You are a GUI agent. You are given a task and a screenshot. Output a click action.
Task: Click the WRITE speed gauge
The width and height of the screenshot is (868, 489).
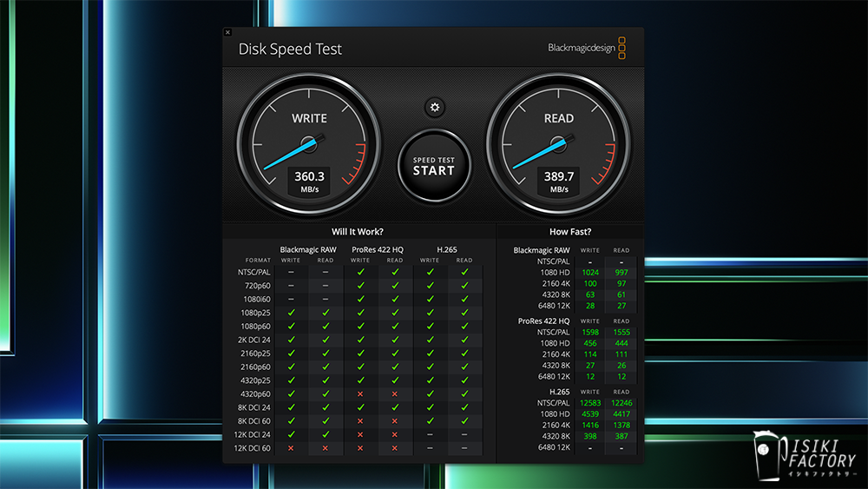coord(309,145)
